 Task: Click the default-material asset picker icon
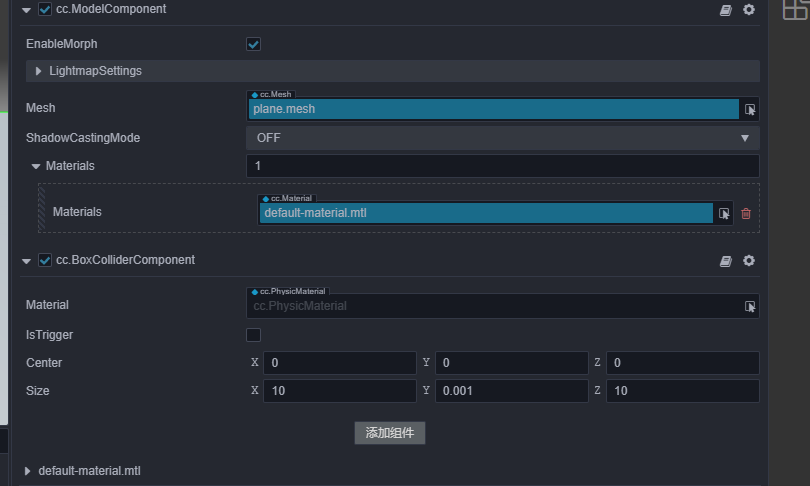point(724,213)
